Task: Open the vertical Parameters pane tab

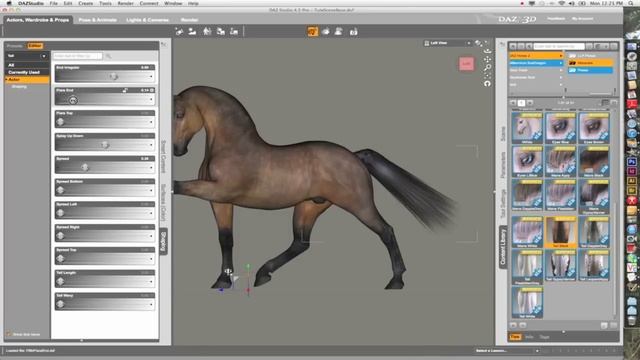Action: point(503,165)
